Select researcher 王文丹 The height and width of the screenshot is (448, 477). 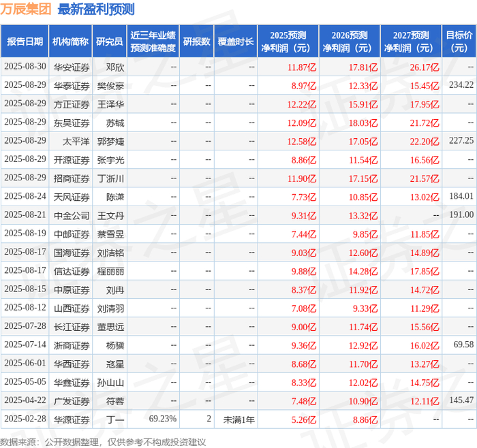pyautogui.click(x=110, y=216)
